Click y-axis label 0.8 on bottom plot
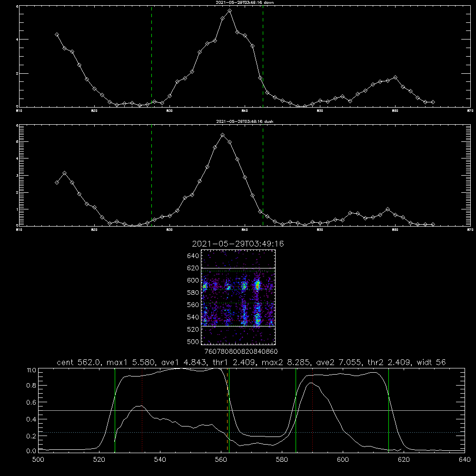Screen dimensions: 476x476 tap(31, 386)
